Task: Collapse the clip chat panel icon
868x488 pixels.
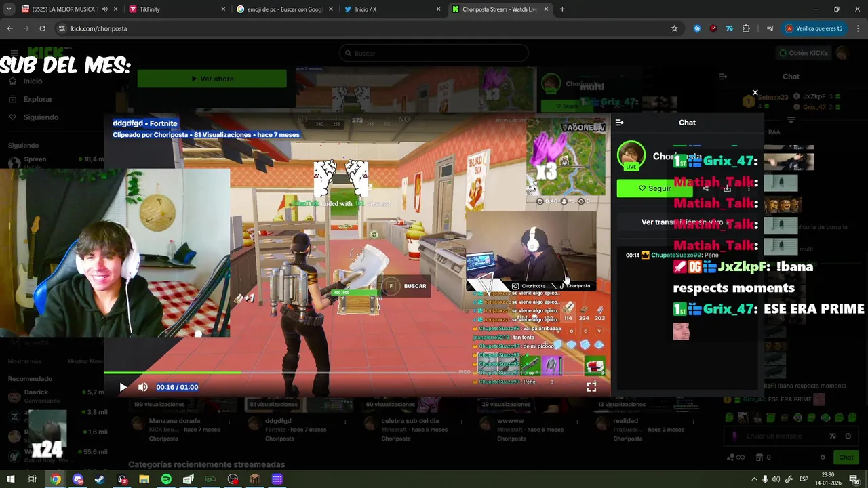Action: pyautogui.click(x=619, y=123)
